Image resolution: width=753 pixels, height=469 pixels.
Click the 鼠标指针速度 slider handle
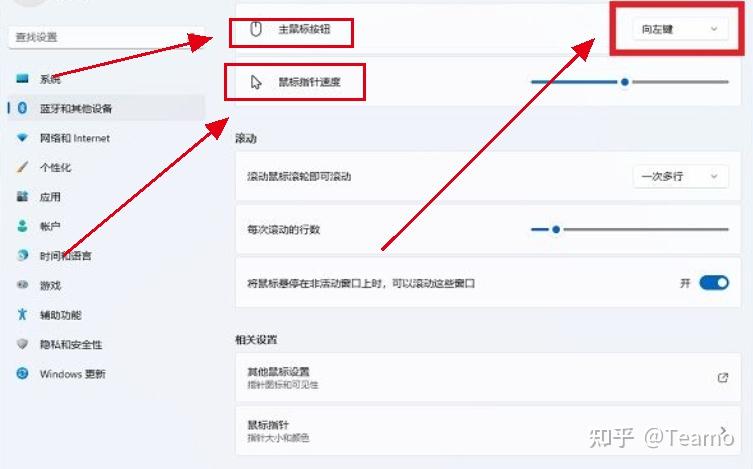pyautogui.click(x=624, y=82)
